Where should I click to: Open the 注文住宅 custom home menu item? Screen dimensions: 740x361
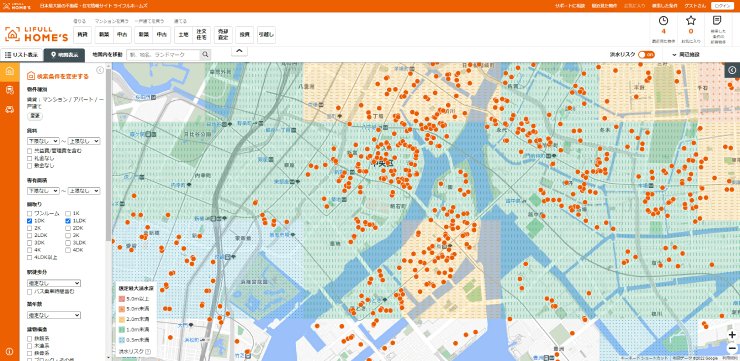(x=201, y=35)
